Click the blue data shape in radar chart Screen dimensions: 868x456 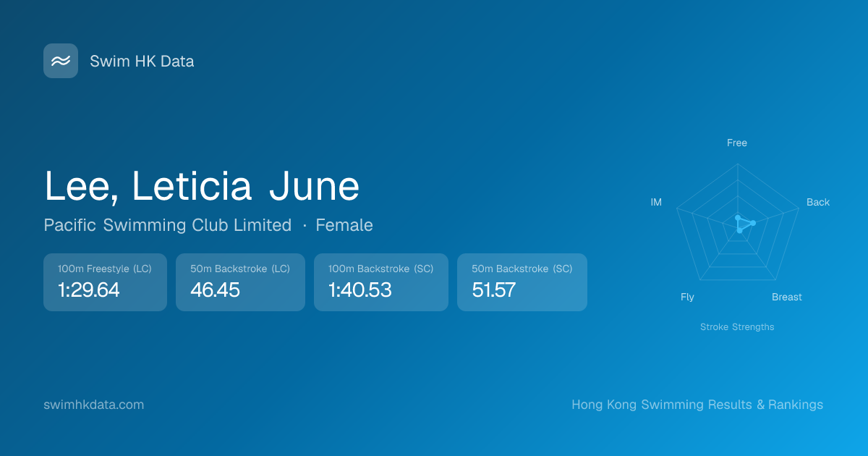[743, 224]
